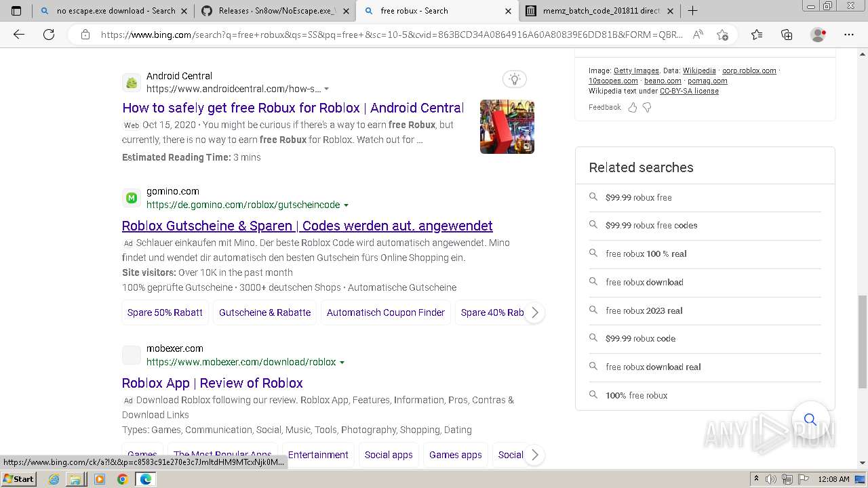Image resolution: width=868 pixels, height=488 pixels.
Task: Open the Favorites list icon
Action: pyautogui.click(x=757, y=35)
